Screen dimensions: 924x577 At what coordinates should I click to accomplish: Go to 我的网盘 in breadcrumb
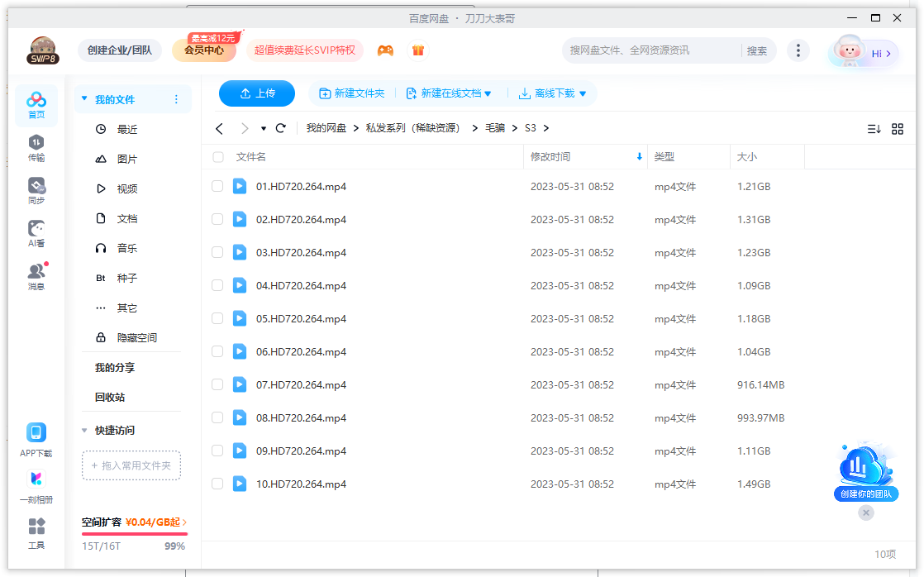point(326,128)
